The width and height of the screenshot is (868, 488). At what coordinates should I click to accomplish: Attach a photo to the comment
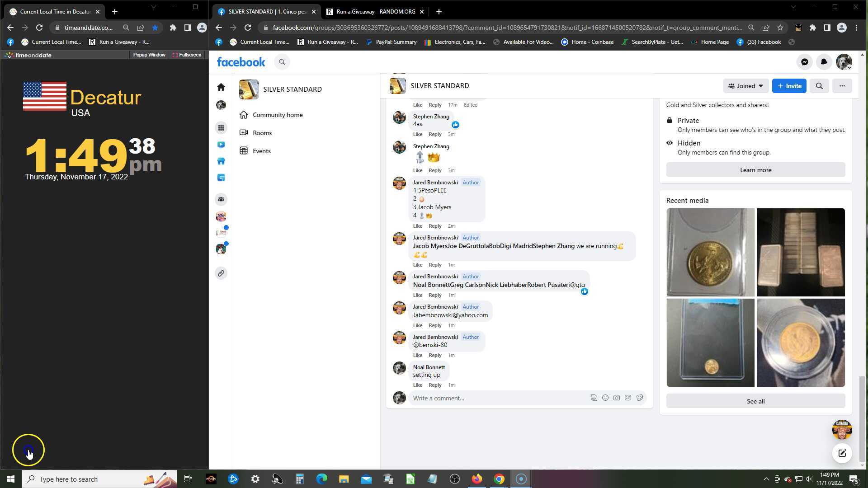617,398
